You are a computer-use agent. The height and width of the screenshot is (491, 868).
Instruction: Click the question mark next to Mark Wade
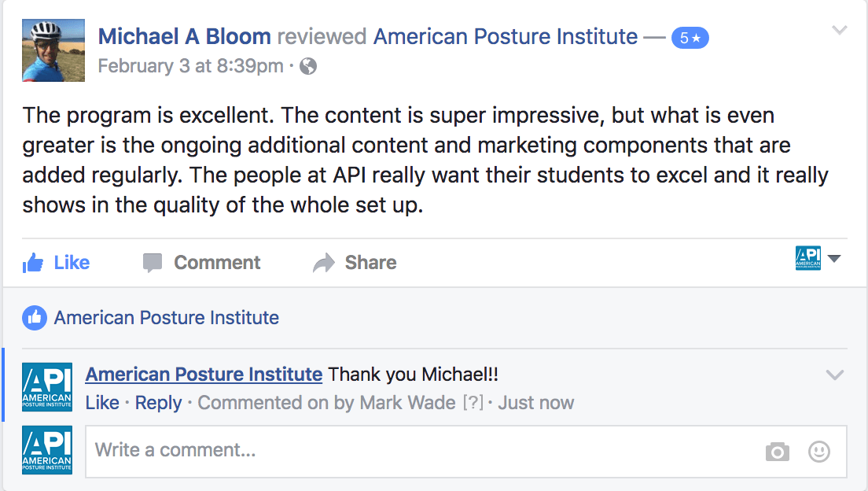click(473, 403)
